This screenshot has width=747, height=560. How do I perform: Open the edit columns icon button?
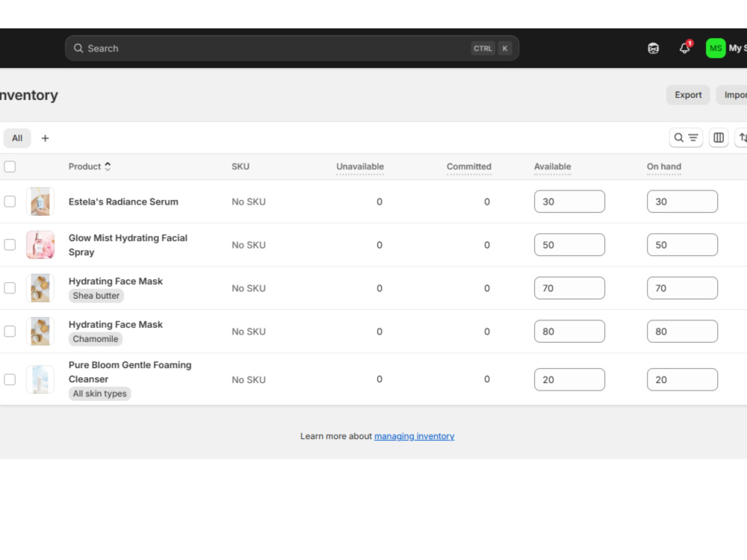pos(719,138)
